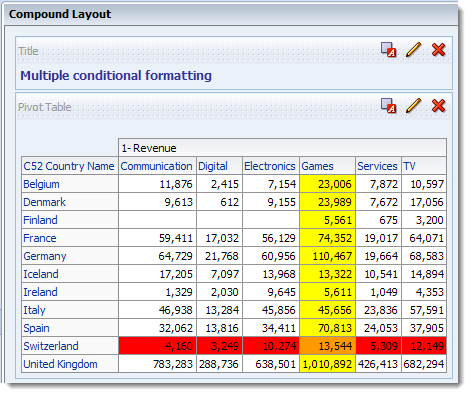The height and width of the screenshot is (395, 470).
Task: Click Germany Games value 110,467
Action: pos(327,256)
